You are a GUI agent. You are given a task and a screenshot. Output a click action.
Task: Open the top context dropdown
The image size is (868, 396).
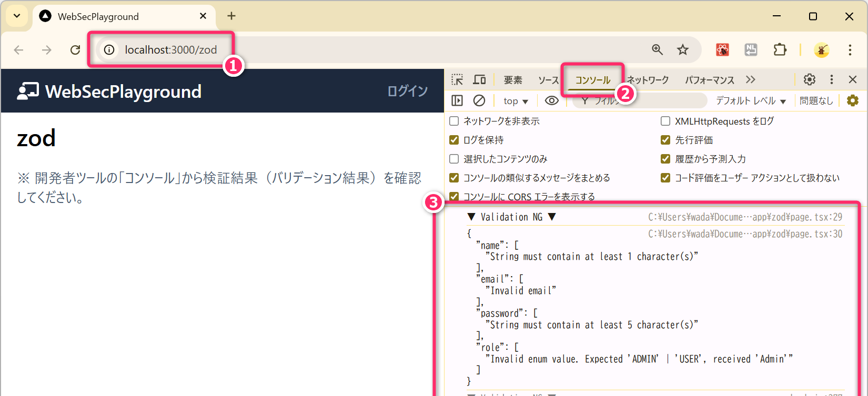(x=515, y=101)
